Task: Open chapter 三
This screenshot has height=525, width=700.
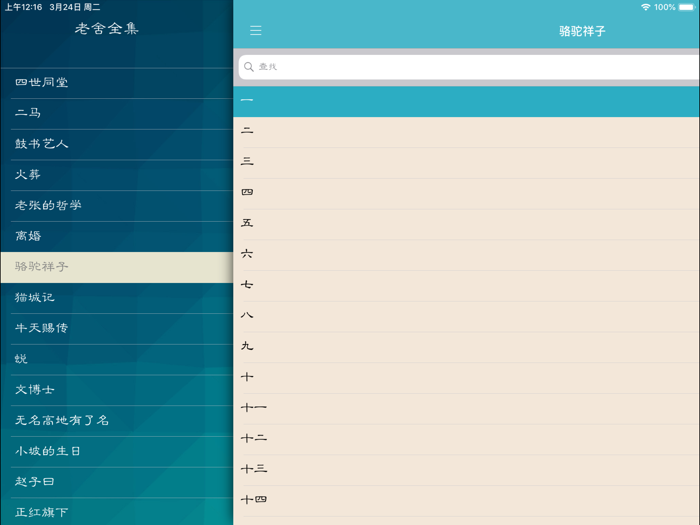Action: click(467, 163)
